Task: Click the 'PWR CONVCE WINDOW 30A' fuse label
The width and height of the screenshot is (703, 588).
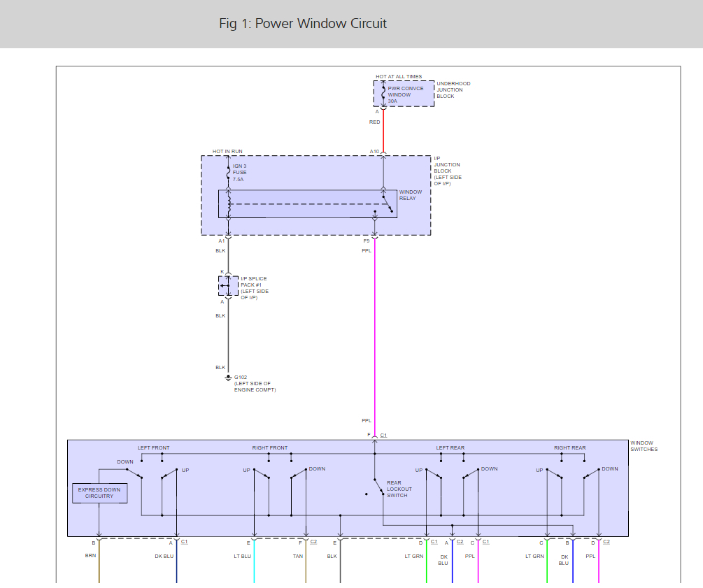Action: pyautogui.click(x=405, y=94)
